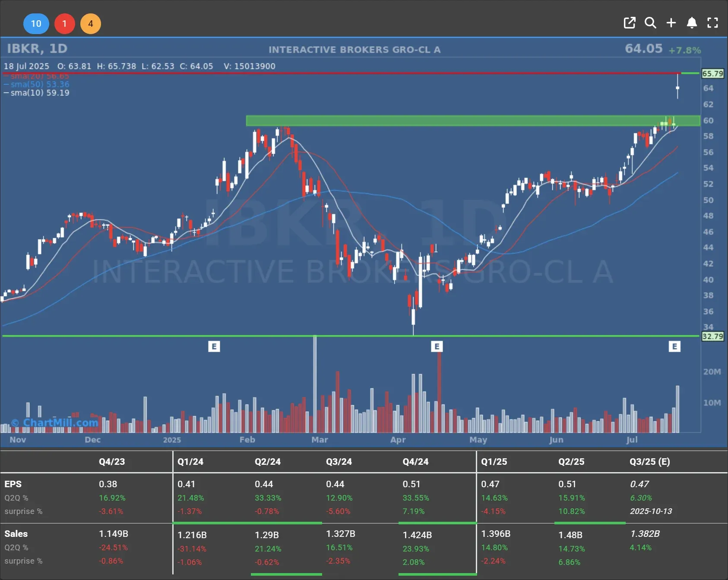The width and height of the screenshot is (728, 580).
Task: Click the magnifier search icon
Action: [650, 23]
